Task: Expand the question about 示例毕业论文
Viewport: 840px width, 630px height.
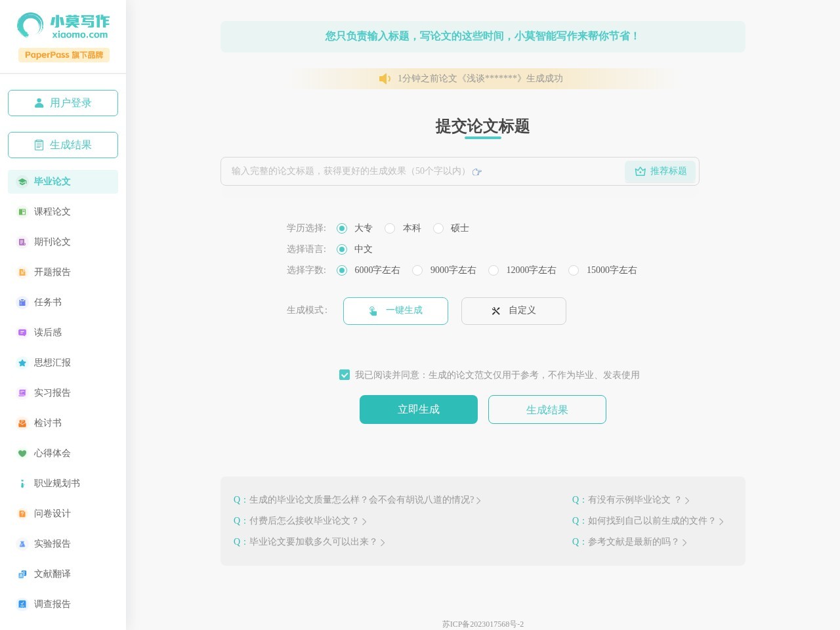Action: (x=631, y=499)
